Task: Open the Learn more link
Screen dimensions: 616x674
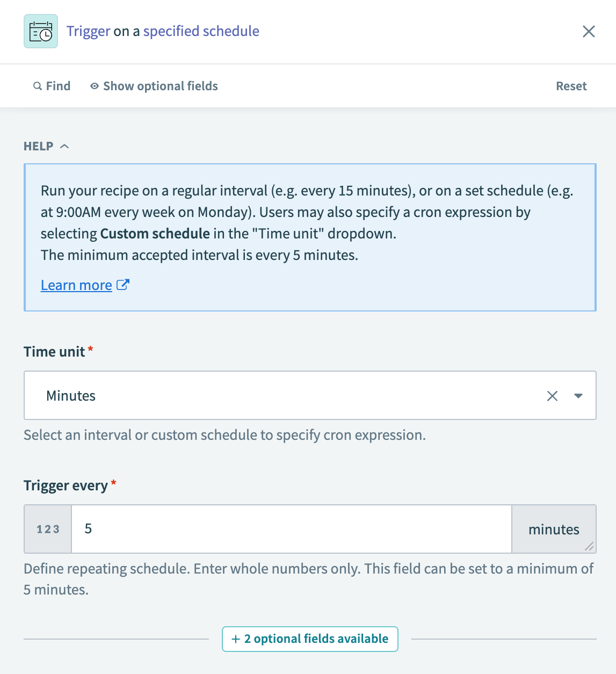Action: [76, 285]
